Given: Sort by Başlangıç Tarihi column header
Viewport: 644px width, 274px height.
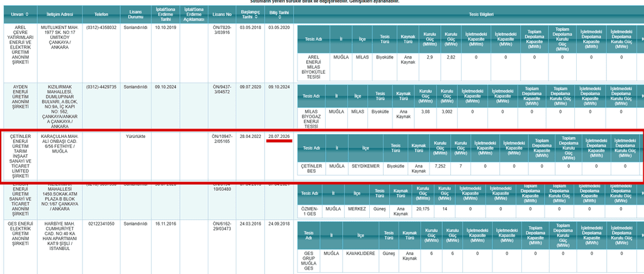Looking at the screenshot, I should pyautogui.click(x=250, y=14).
